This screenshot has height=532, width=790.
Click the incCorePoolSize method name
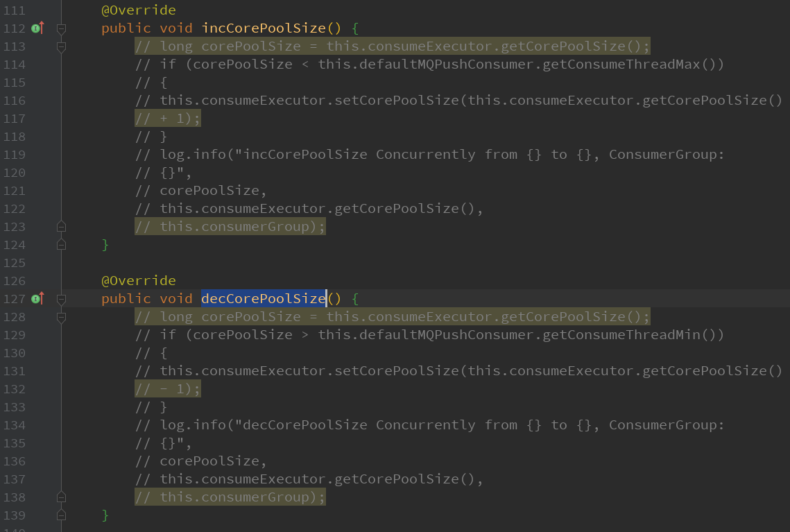tap(264, 28)
